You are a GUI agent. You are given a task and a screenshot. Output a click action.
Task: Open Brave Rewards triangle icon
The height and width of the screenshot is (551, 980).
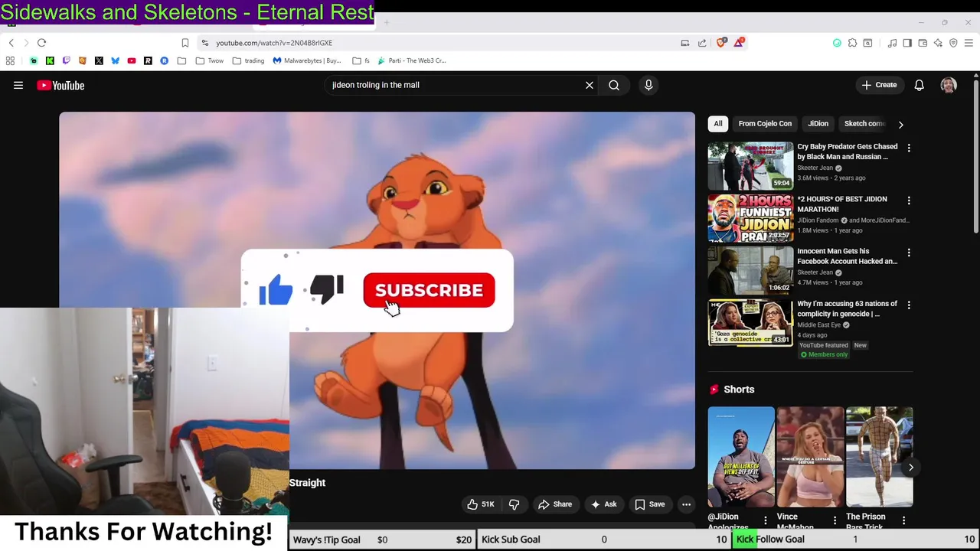(738, 43)
